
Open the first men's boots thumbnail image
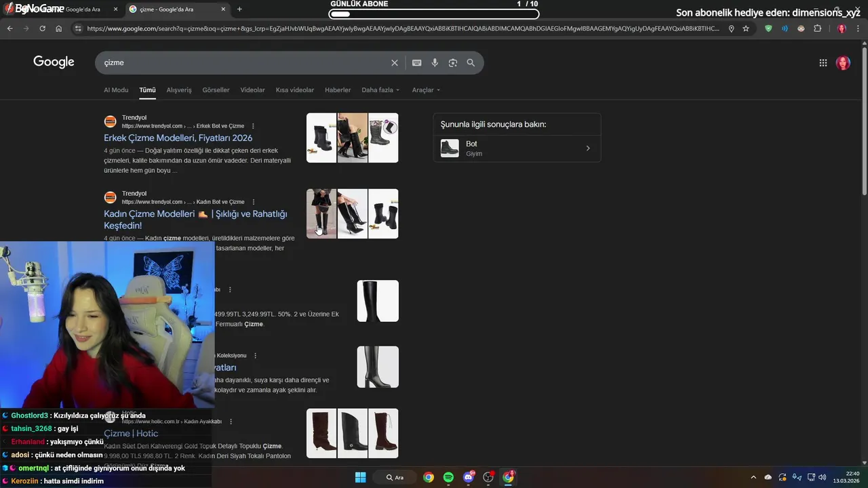pyautogui.click(x=321, y=138)
